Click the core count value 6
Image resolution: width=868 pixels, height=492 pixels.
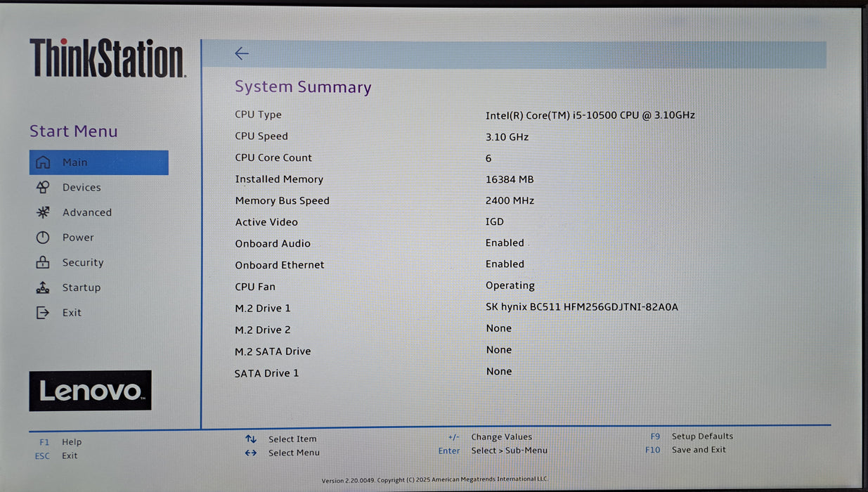click(x=488, y=159)
